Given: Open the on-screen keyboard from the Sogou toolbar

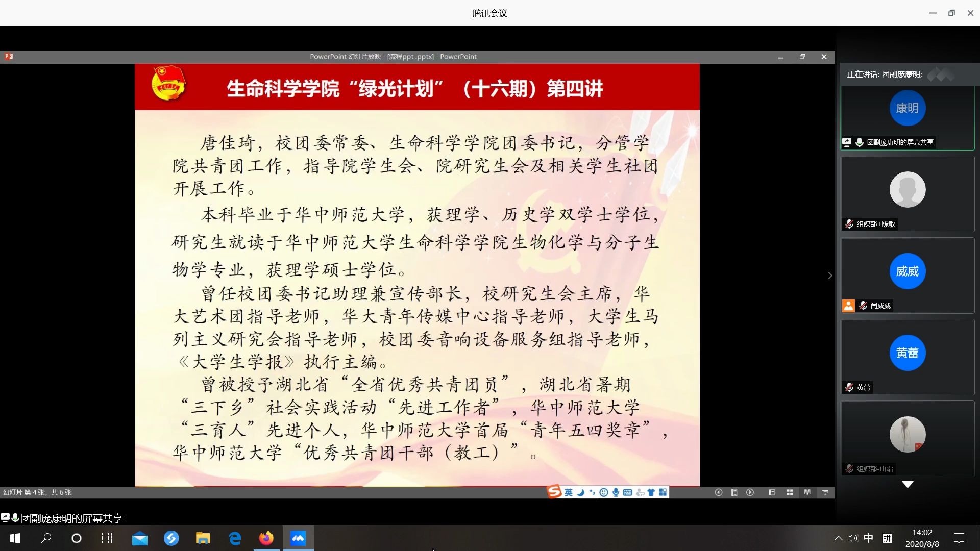Looking at the screenshot, I should [x=628, y=492].
